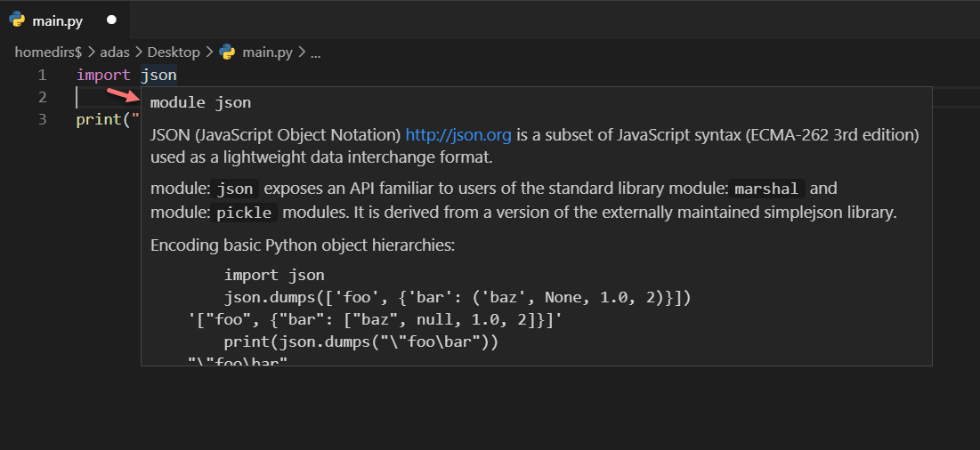Click the main.py breadcrumb label
The image size is (980, 450).
(x=268, y=52)
